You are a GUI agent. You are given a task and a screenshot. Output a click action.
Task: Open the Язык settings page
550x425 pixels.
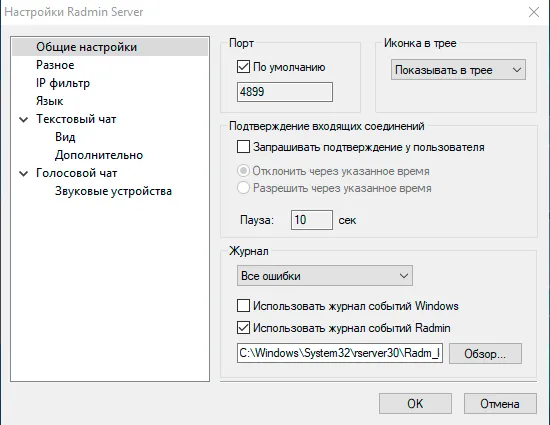[49, 101]
